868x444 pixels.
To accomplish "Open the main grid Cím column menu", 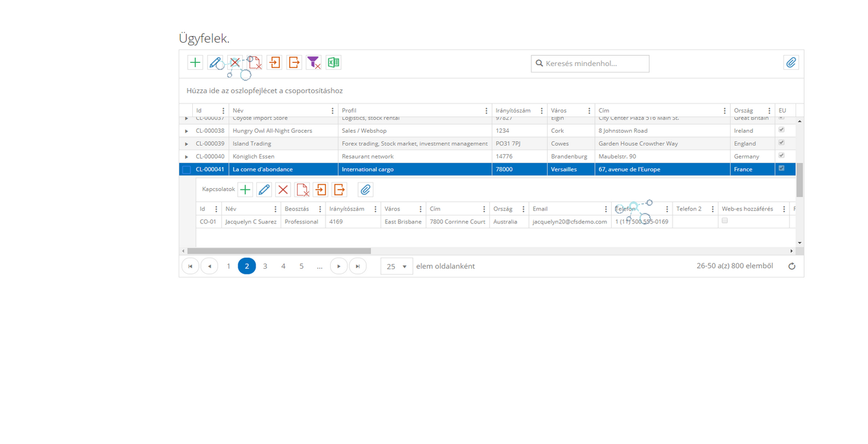I will click(724, 111).
